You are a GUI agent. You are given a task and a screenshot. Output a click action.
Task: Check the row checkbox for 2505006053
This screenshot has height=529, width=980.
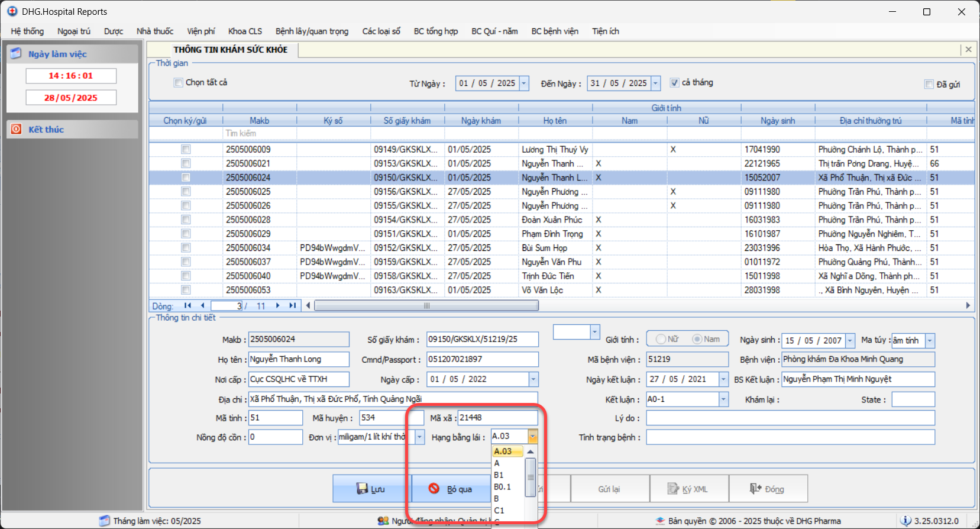[186, 290]
